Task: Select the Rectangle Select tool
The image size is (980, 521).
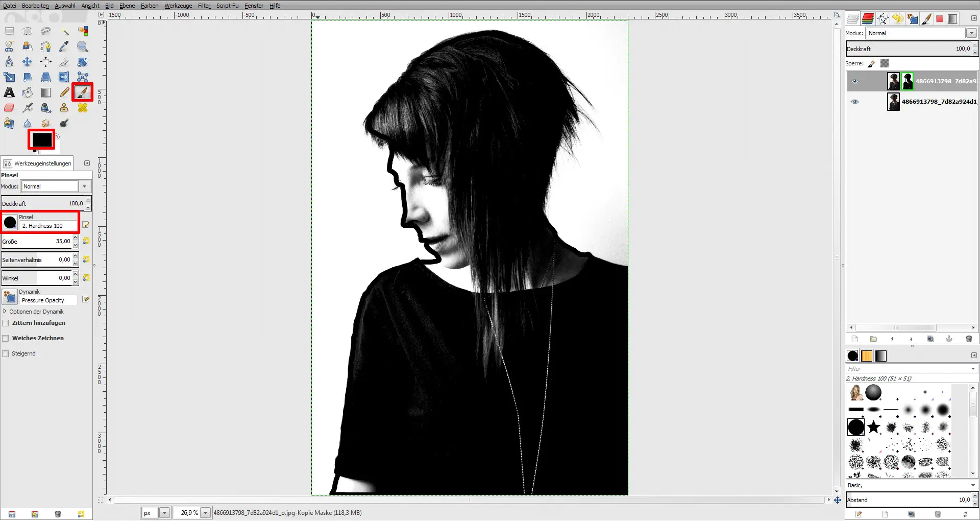Action: 9,31
